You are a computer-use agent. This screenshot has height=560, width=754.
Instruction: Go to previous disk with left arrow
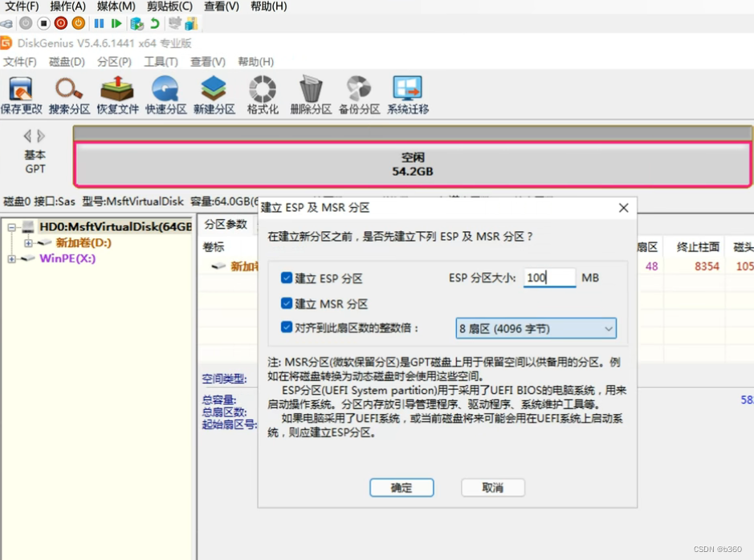tap(27, 136)
